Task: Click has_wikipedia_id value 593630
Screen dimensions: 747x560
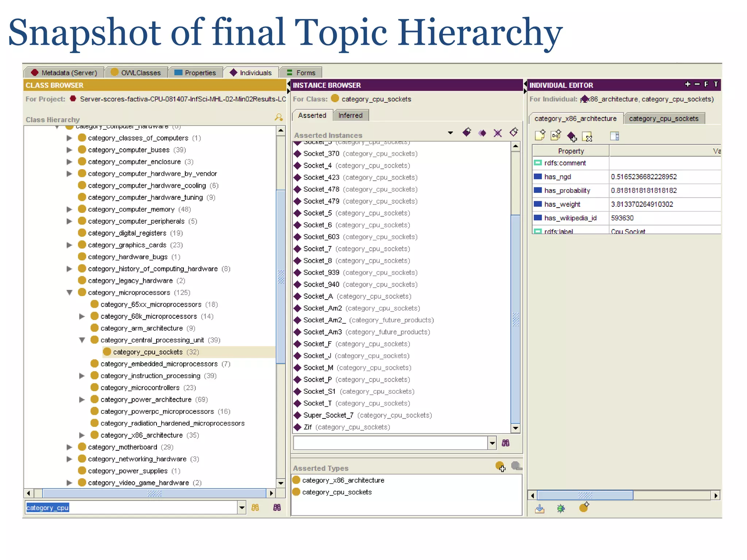Action: pos(622,218)
